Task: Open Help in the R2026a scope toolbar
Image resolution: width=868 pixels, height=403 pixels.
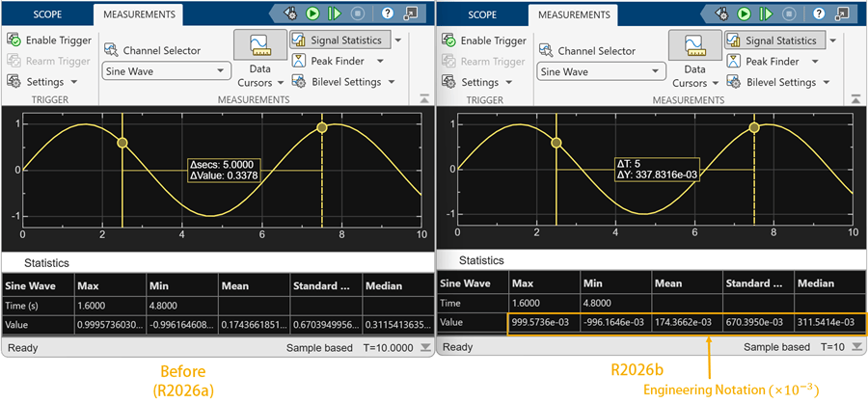Action: pos(388,13)
